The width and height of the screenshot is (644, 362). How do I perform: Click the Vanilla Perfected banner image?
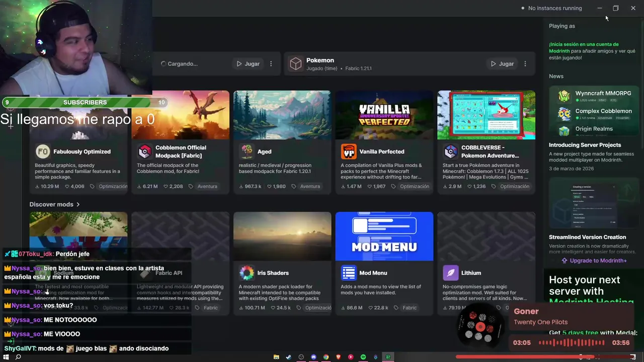pos(384,115)
